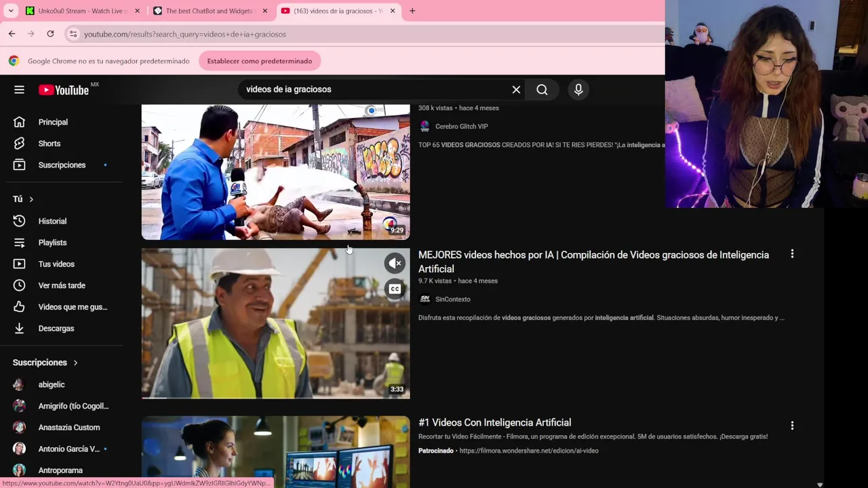Open the YouTube hamburger guide menu
868x488 pixels.
(x=19, y=89)
